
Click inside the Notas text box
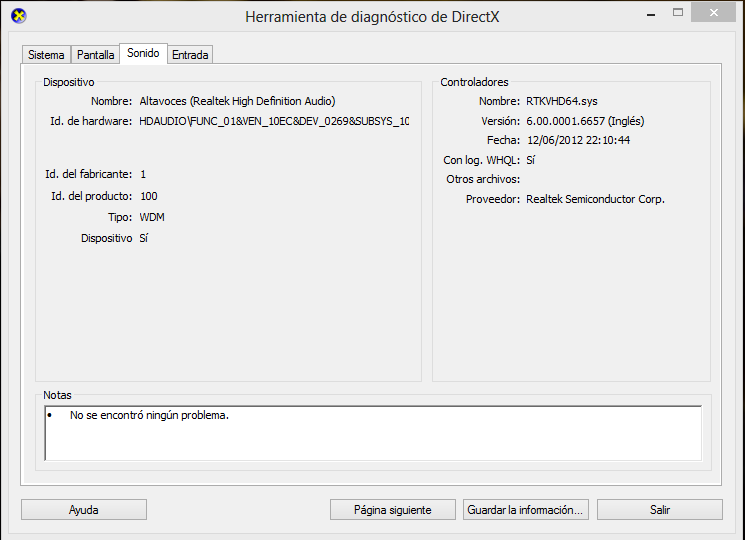pos(373,433)
